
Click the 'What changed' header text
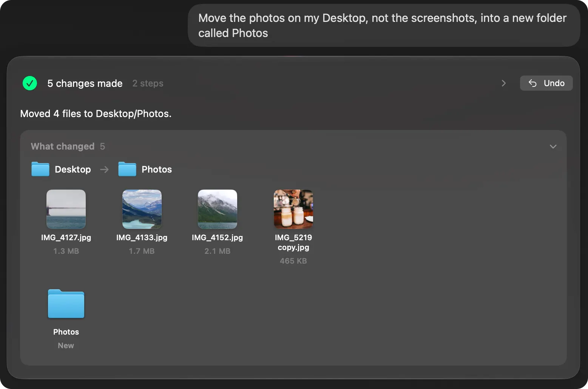[x=63, y=147]
